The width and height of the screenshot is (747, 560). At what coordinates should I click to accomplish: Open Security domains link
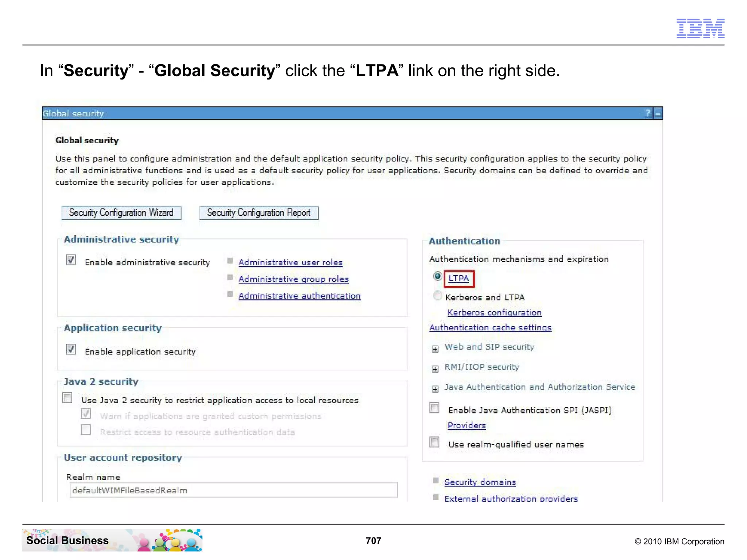point(480,482)
